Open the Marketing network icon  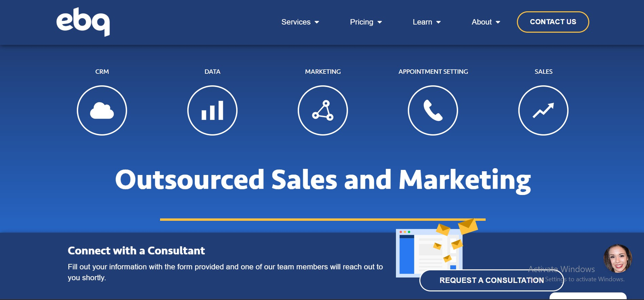(x=323, y=111)
